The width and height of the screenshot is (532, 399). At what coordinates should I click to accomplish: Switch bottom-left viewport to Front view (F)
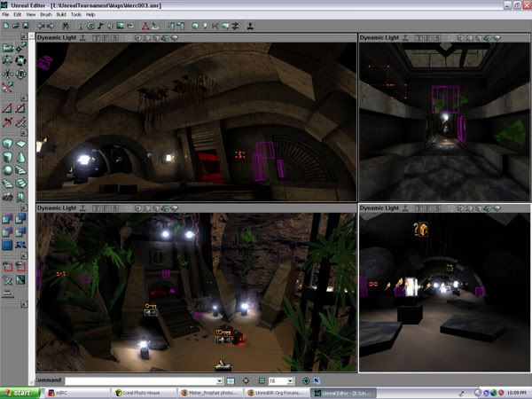(106, 208)
